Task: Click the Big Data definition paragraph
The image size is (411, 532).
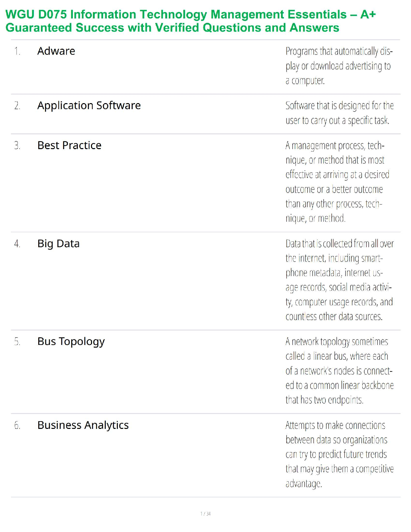Action: tap(339, 280)
